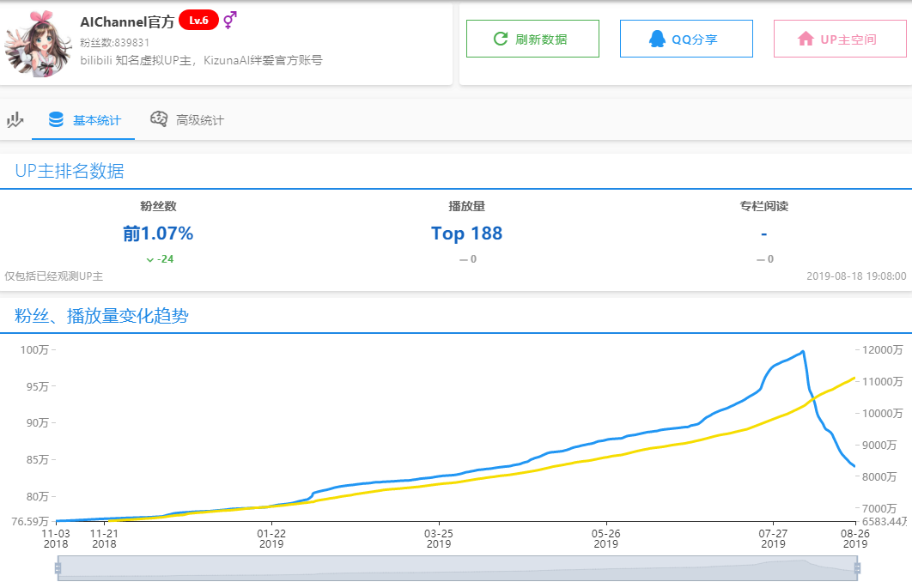Click the Lv.6 level badge
Image resolution: width=912 pixels, height=588 pixels.
click(199, 21)
